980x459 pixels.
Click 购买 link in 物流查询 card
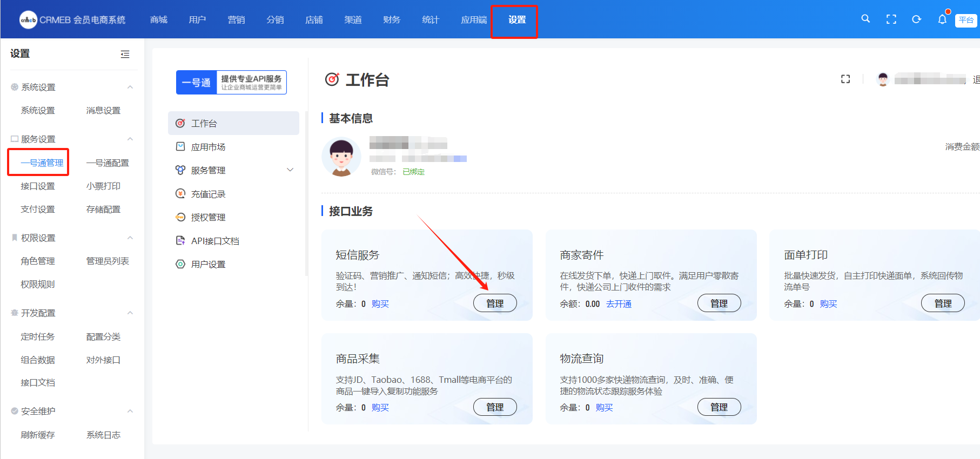point(604,408)
